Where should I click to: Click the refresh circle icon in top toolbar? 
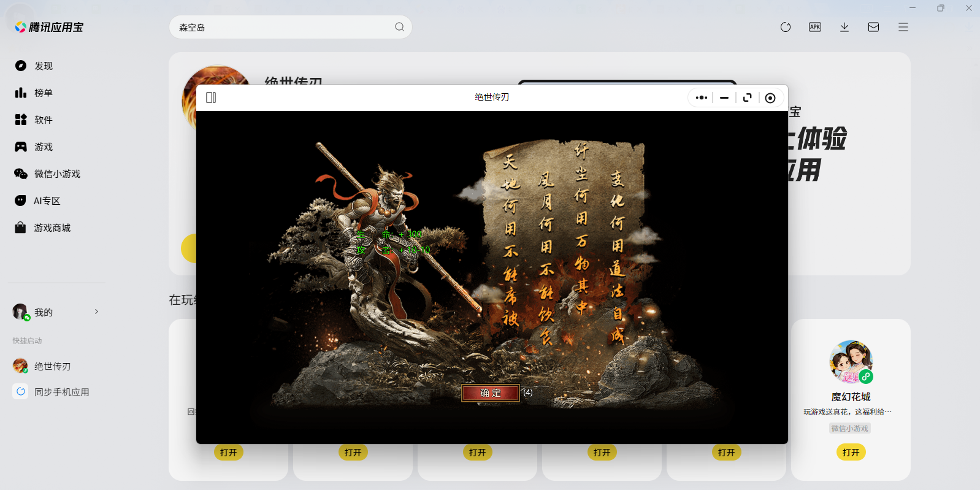[785, 27]
